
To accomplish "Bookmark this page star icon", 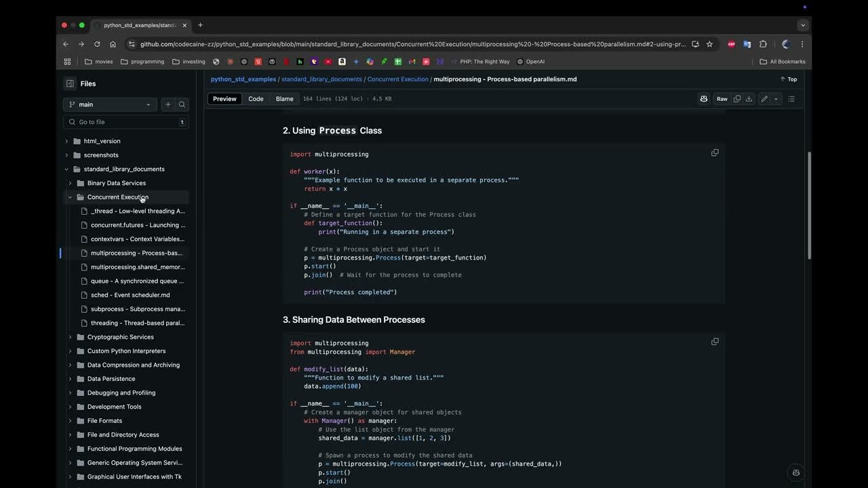I will click(x=709, y=44).
